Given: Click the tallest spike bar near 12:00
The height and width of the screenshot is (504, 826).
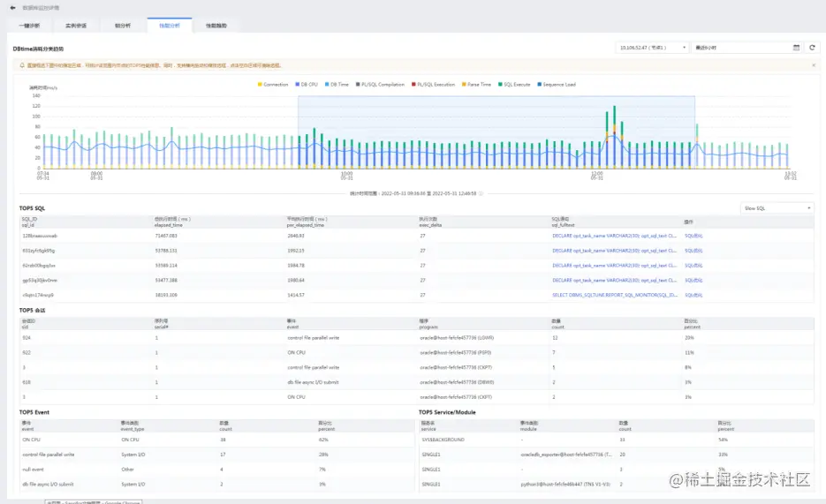Looking at the screenshot, I should (614, 137).
